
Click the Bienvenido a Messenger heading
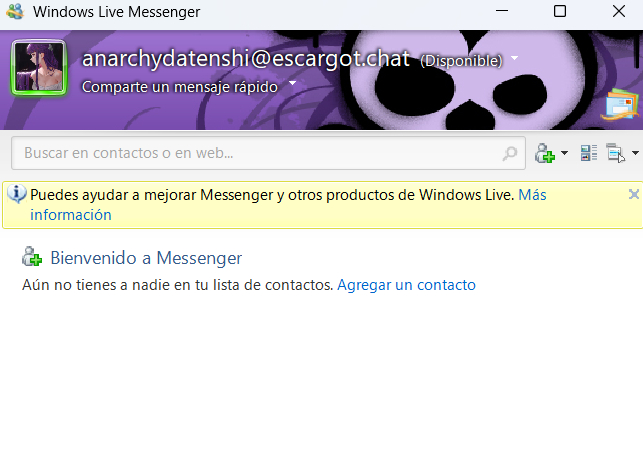pos(146,258)
